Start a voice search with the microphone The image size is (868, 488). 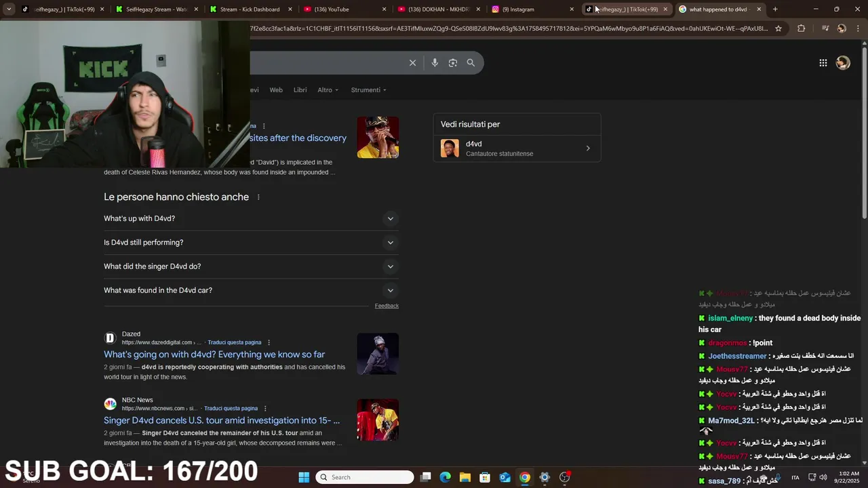(x=435, y=62)
